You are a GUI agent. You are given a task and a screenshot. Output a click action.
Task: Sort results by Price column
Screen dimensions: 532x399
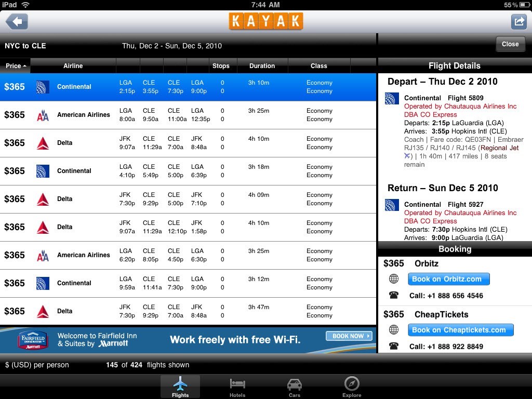point(15,66)
